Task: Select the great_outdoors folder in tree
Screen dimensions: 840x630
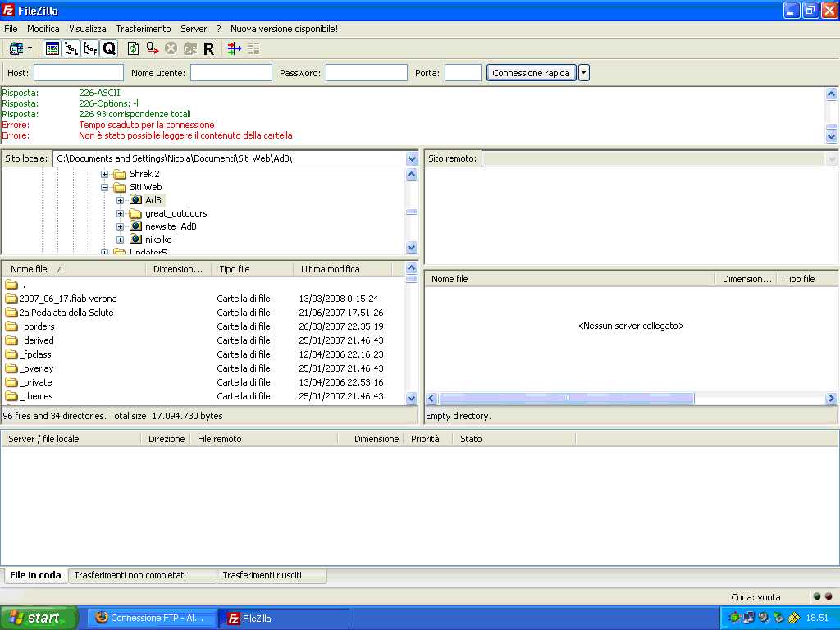Action: pyautogui.click(x=176, y=213)
